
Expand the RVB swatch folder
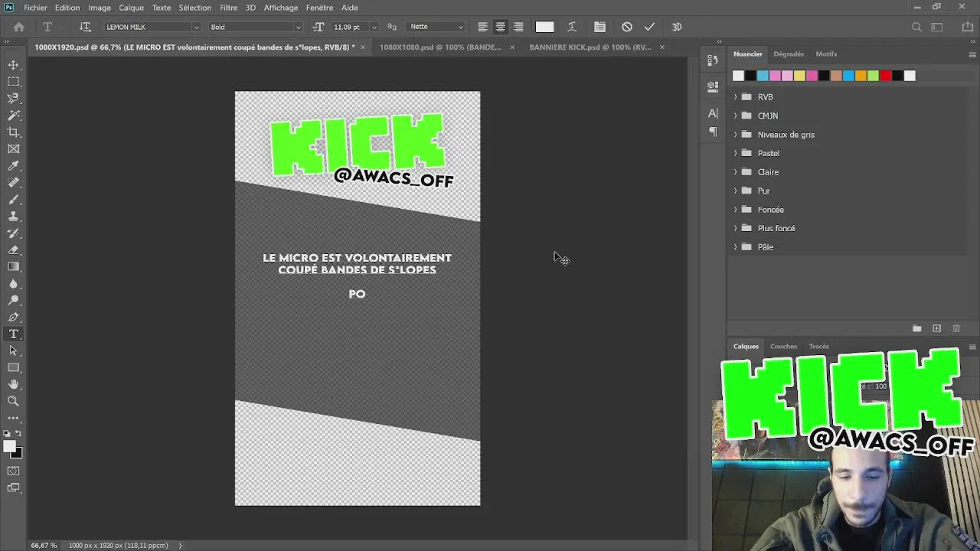[x=736, y=97]
